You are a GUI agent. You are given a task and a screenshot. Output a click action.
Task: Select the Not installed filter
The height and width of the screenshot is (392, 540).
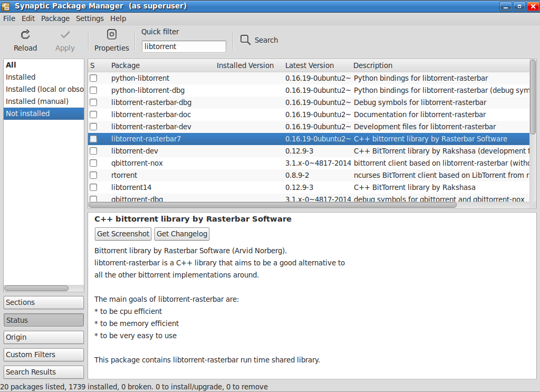tap(44, 113)
